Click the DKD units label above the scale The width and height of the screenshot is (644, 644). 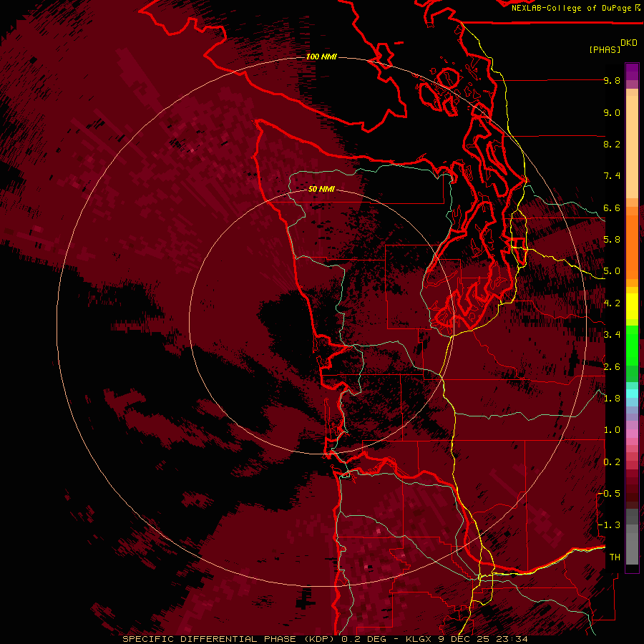[629, 43]
